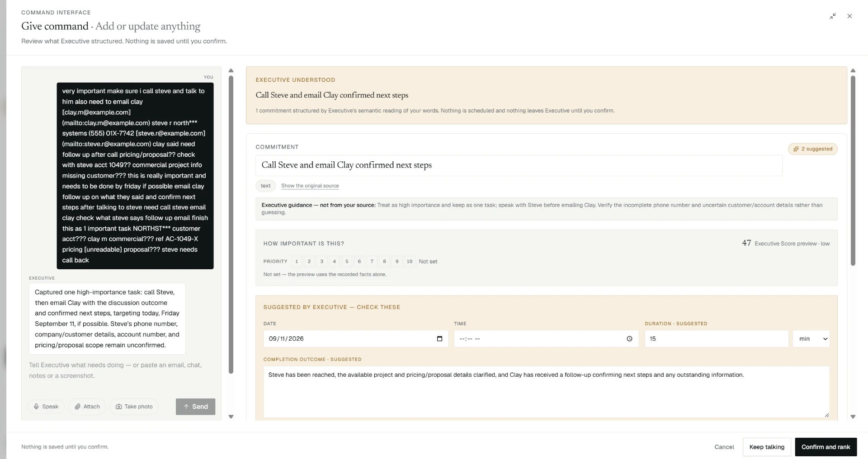Click the camera Take photo button
868x459 pixels.
click(x=134, y=407)
